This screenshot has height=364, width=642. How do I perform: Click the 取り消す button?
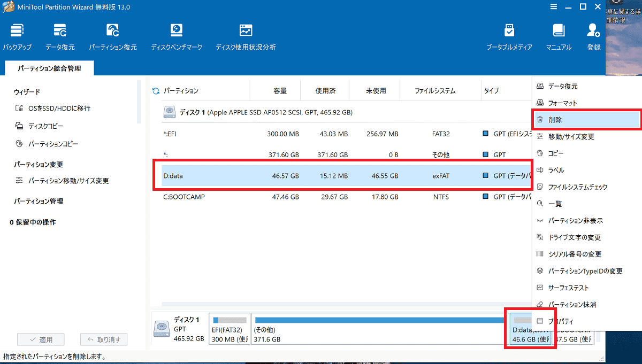click(104, 339)
